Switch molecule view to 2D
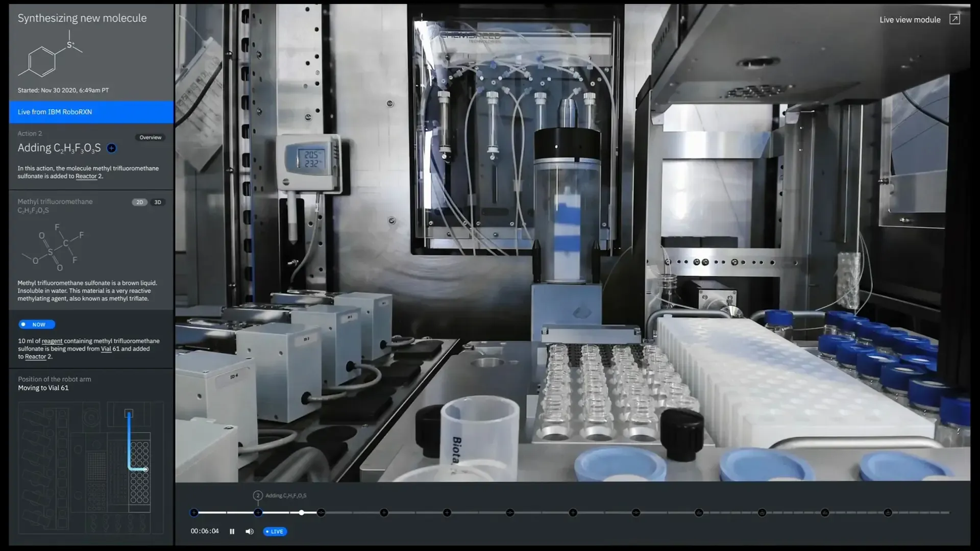The height and width of the screenshot is (551, 980). pyautogui.click(x=139, y=202)
